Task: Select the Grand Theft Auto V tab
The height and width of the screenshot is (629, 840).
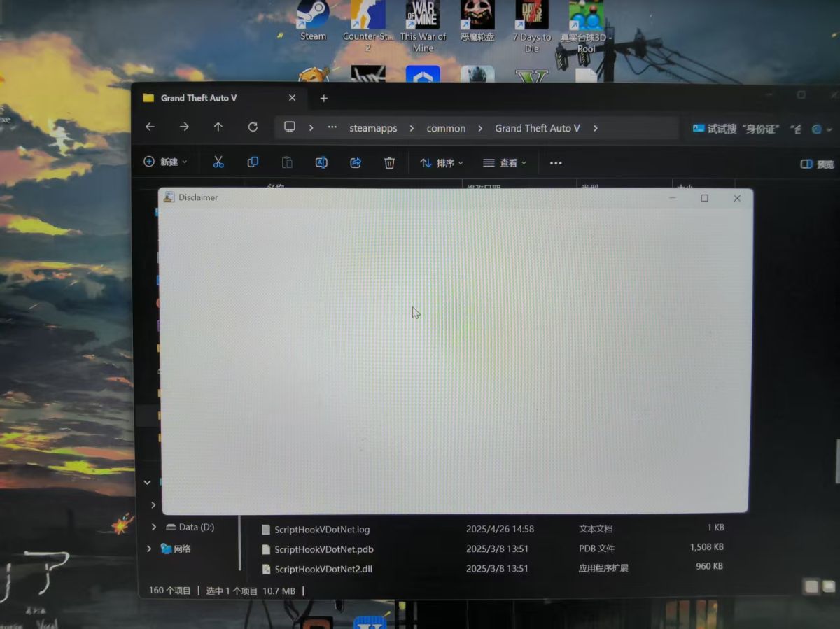Action: click(x=199, y=98)
